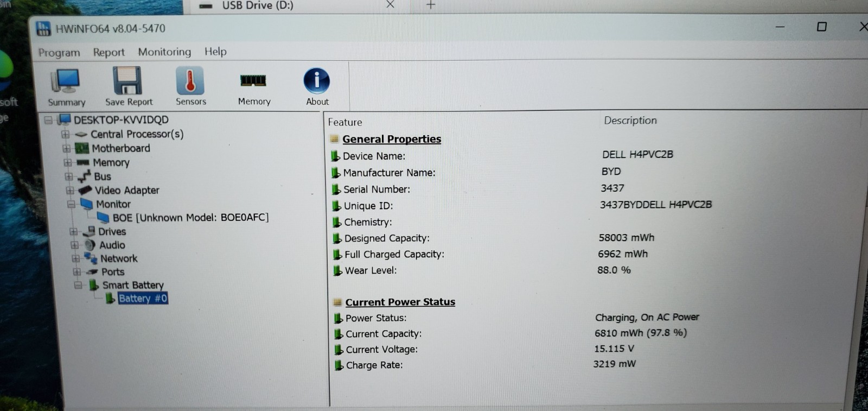This screenshot has height=411, width=868.
Task: Click the About info icon
Action: point(317,81)
